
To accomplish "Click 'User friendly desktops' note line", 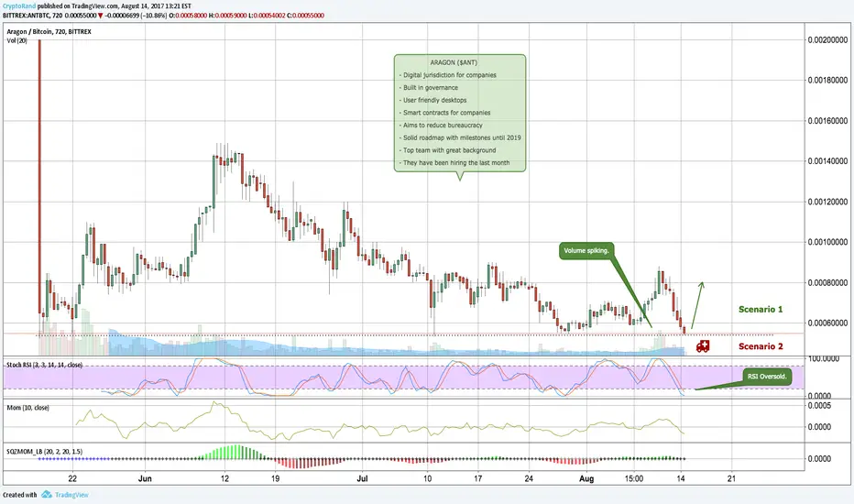I will click(x=434, y=100).
